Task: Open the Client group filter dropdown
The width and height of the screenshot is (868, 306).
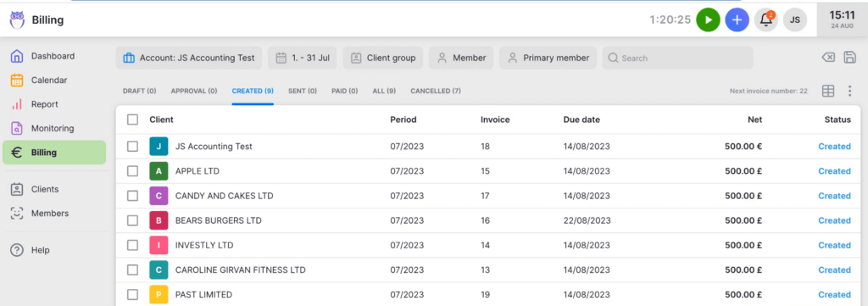Action: pyautogui.click(x=383, y=58)
